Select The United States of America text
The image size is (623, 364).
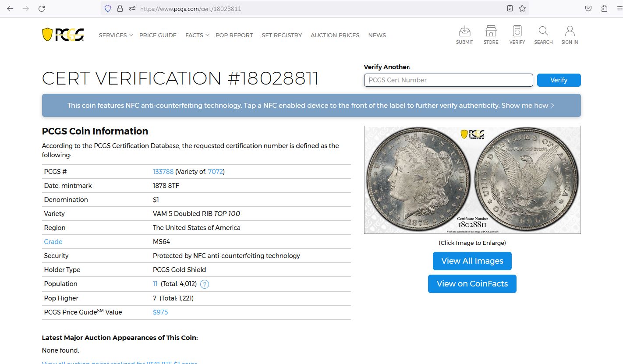[x=197, y=228]
